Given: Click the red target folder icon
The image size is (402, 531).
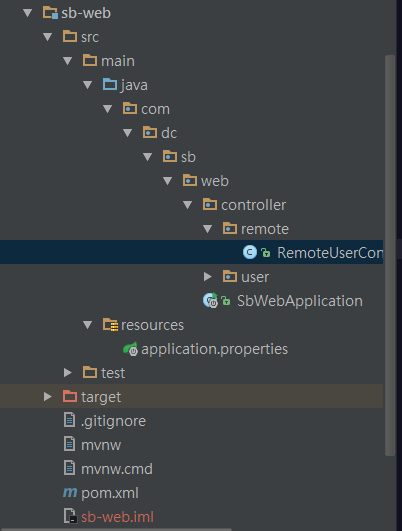Looking at the screenshot, I should (70, 396).
